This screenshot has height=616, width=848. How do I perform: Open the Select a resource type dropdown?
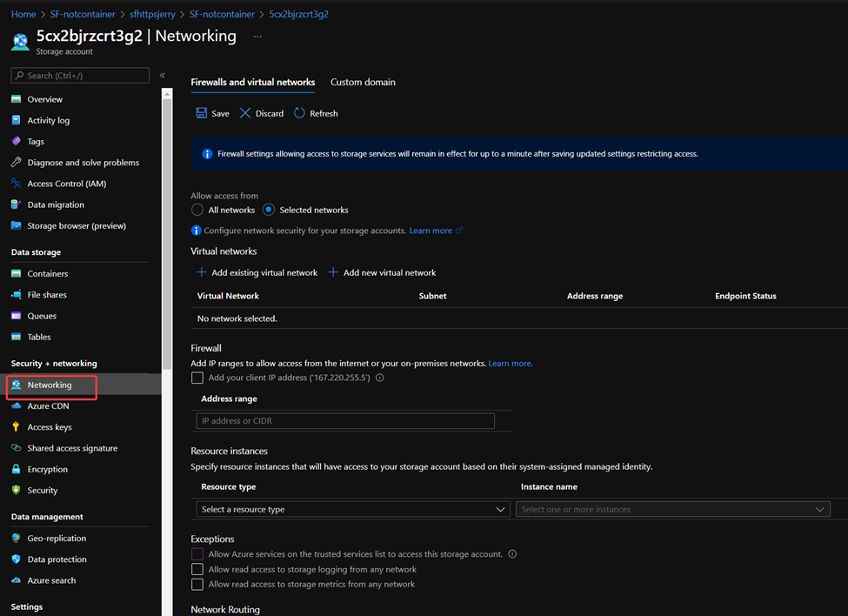pyautogui.click(x=353, y=509)
